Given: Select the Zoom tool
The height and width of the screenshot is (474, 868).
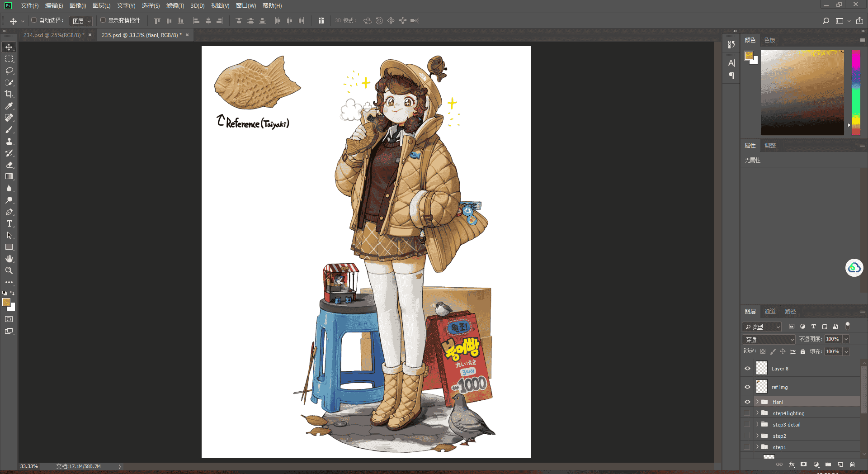Looking at the screenshot, I should click(x=9, y=270).
